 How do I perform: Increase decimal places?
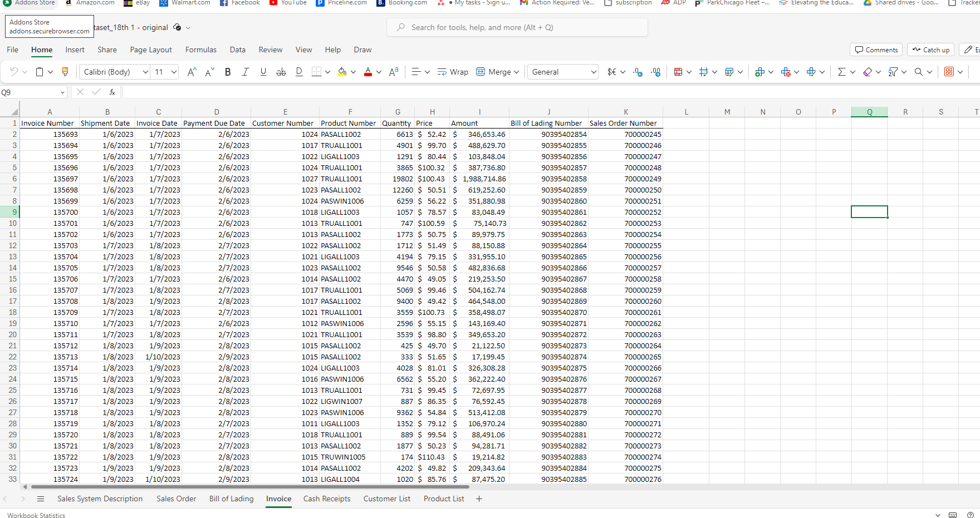638,72
